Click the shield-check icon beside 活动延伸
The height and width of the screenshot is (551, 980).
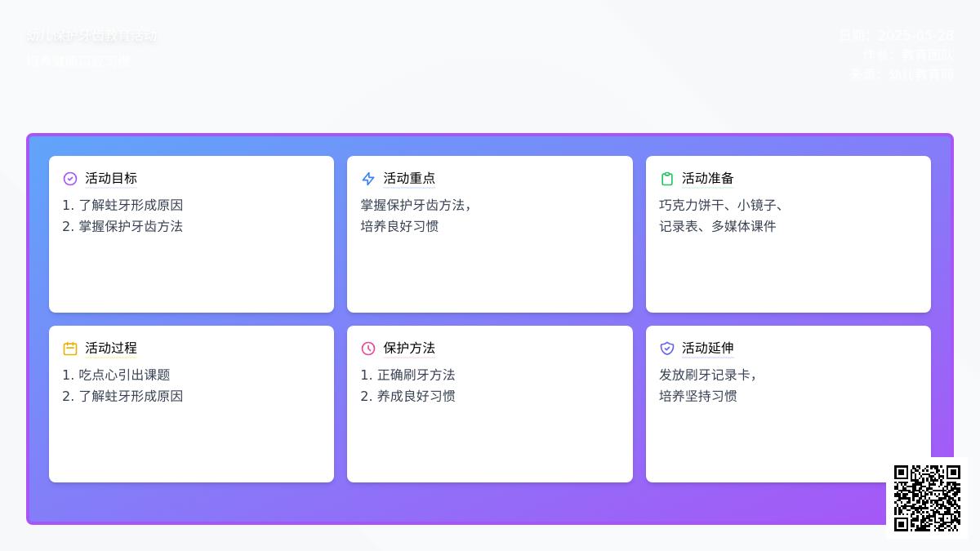point(667,349)
